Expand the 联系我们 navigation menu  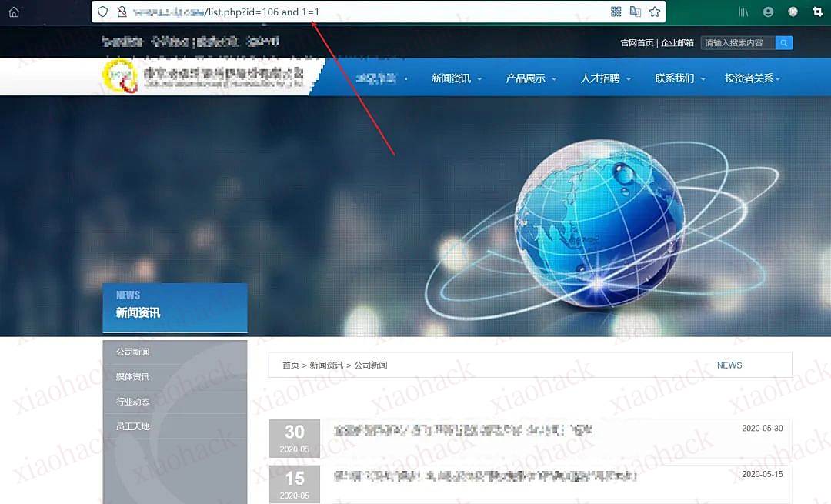tap(680, 78)
